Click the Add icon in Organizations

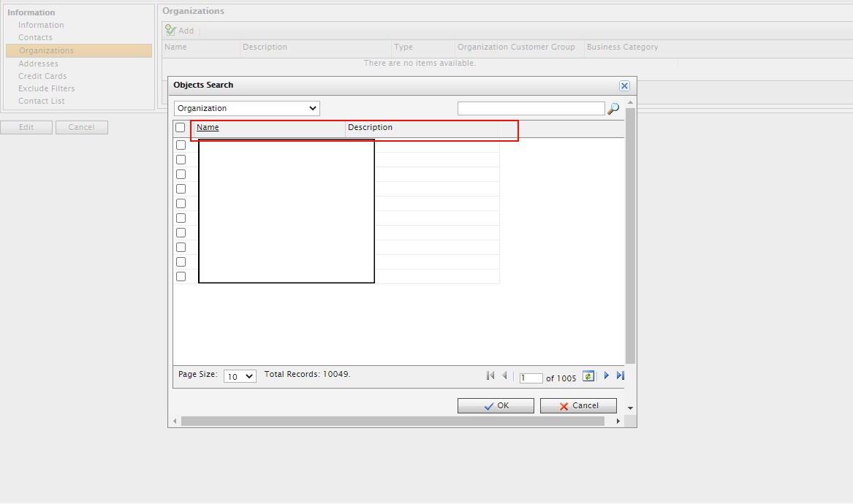click(x=171, y=30)
